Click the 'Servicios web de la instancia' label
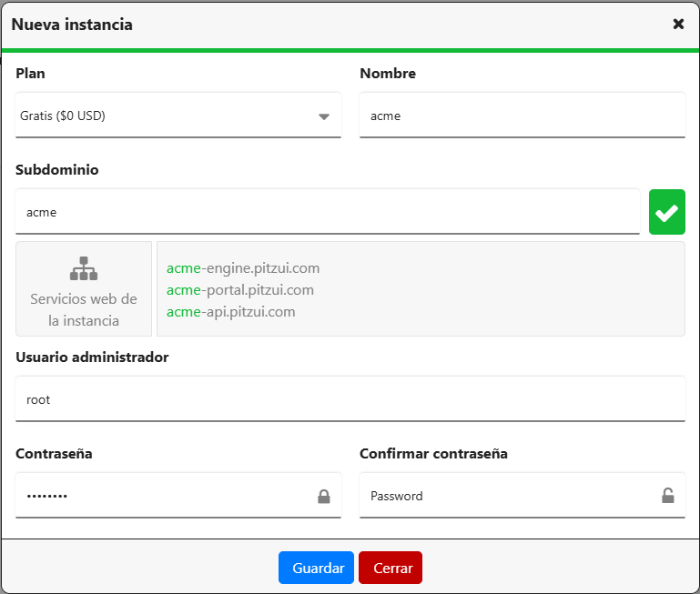 coord(84,309)
